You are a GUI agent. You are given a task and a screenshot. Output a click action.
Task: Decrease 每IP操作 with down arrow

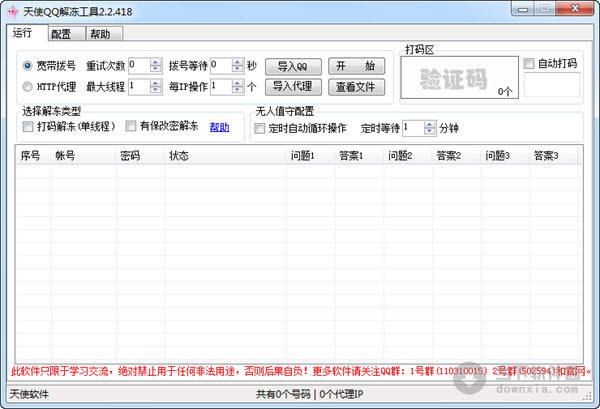[238, 90]
